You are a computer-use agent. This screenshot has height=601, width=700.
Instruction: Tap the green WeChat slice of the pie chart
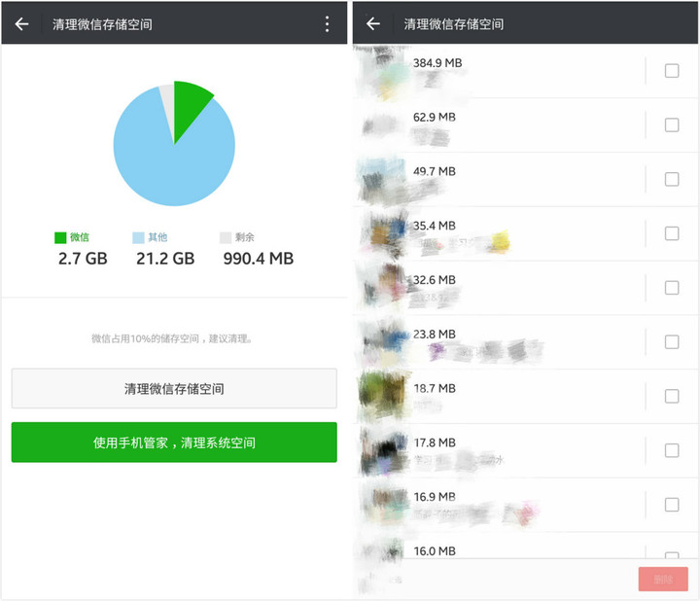tap(189, 105)
